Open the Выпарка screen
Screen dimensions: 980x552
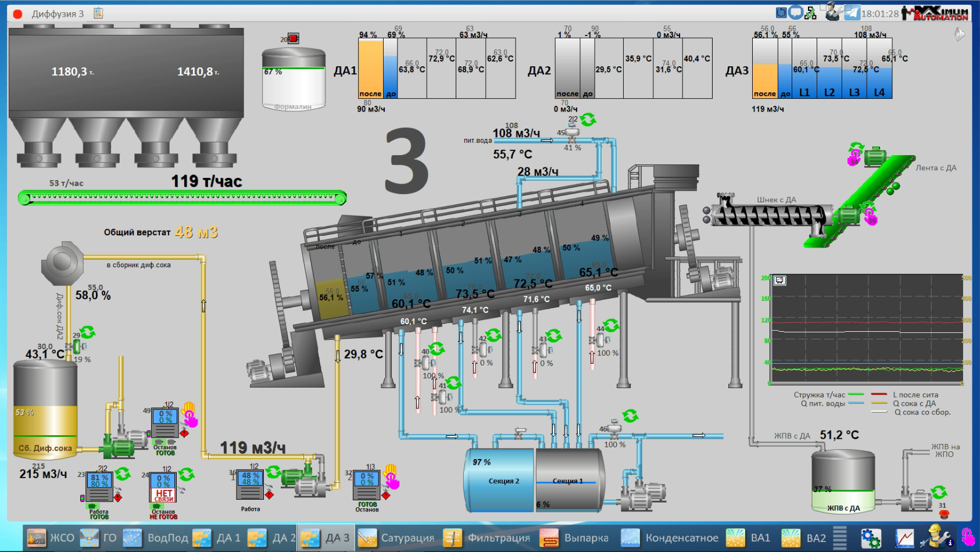click(x=574, y=538)
